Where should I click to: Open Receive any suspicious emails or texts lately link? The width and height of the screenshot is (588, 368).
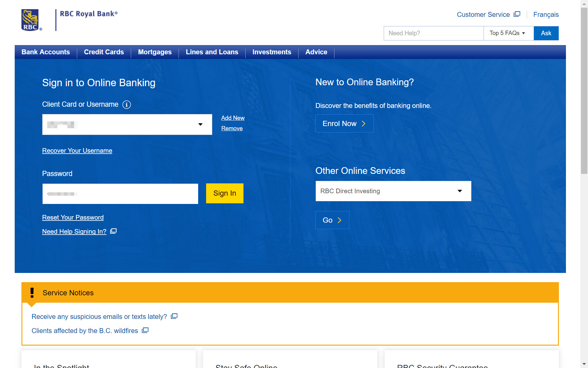[99, 316]
